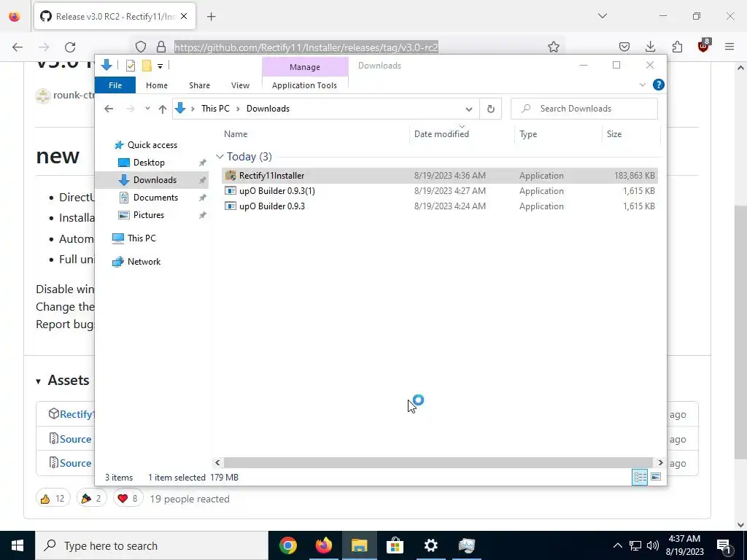
Task: Collapse the Today (3) group
Action: point(220,157)
